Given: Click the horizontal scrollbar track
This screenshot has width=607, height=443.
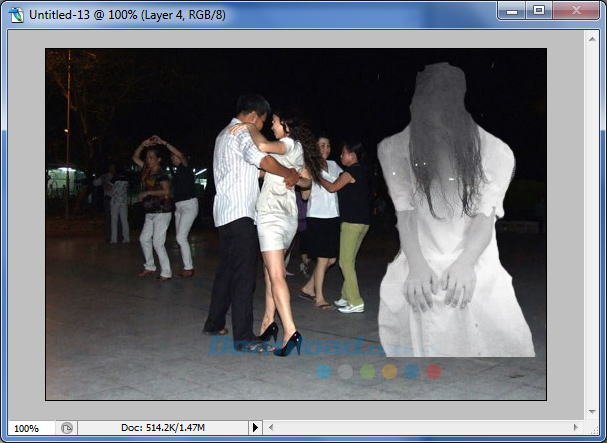Looking at the screenshot, I should (420, 427).
